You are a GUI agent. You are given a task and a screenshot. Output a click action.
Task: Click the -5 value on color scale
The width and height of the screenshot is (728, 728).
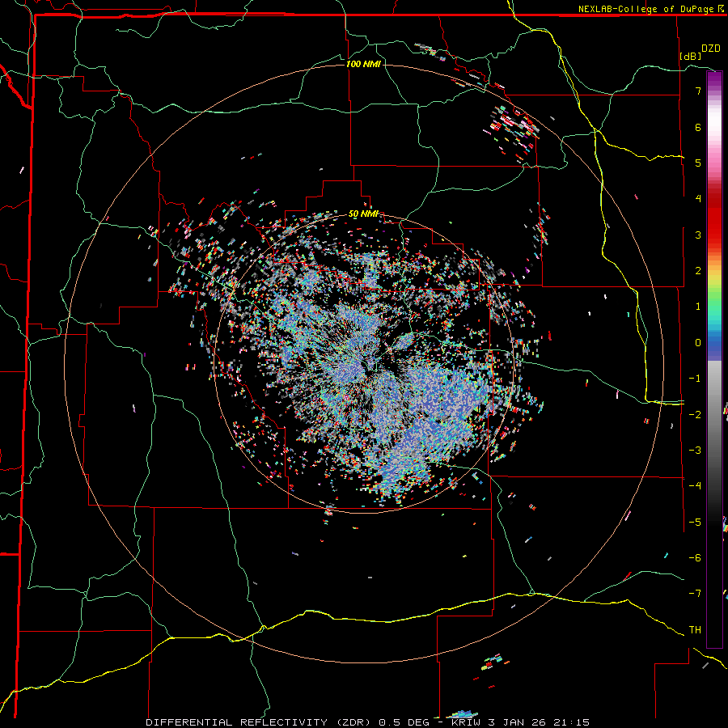[x=695, y=522]
